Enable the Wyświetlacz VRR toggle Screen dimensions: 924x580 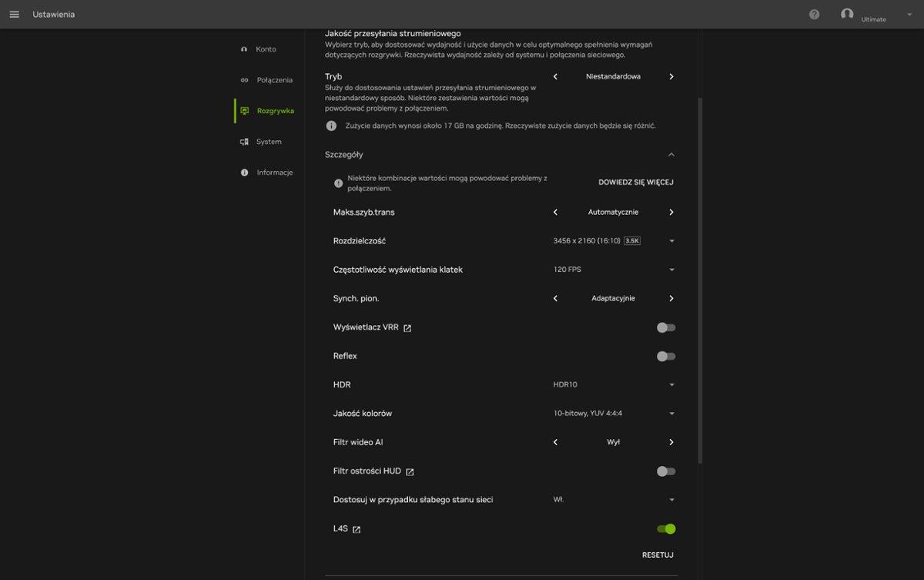tap(666, 327)
